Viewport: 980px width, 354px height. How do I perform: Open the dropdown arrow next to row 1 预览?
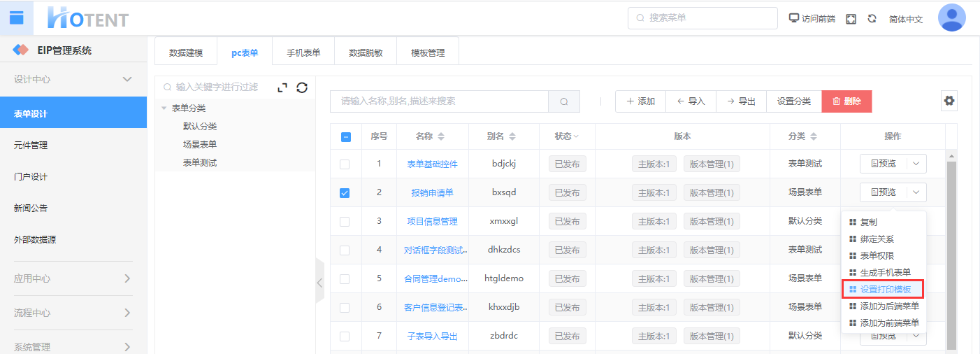click(x=916, y=164)
